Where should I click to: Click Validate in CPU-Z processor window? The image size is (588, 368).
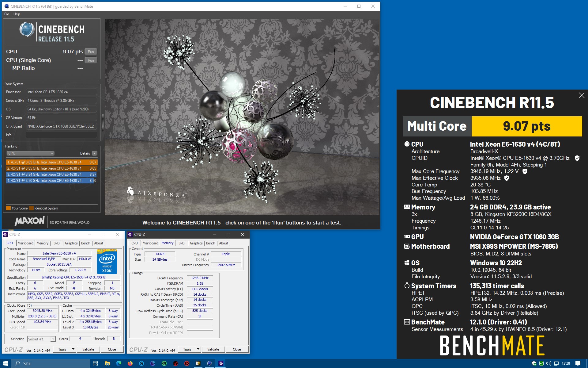[x=88, y=349]
